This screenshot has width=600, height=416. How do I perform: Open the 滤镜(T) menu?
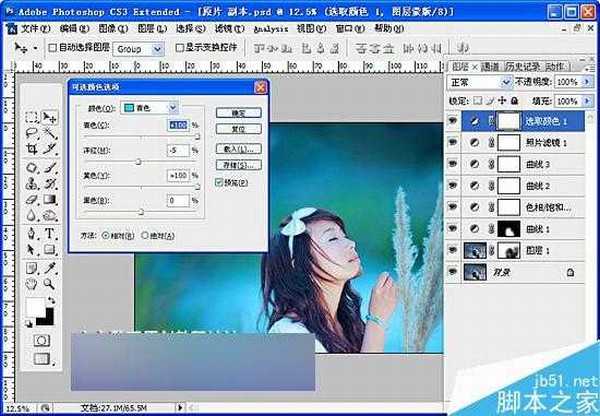point(229,29)
